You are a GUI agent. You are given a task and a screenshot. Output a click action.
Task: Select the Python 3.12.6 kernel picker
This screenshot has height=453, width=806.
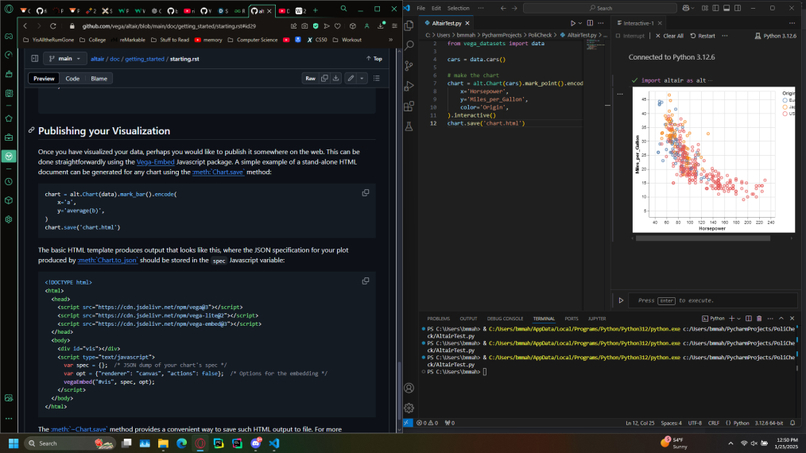tap(776, 36)
